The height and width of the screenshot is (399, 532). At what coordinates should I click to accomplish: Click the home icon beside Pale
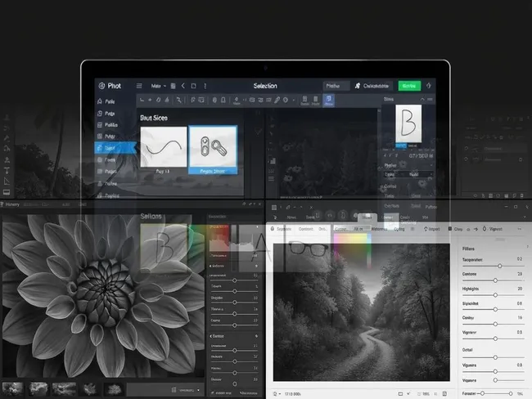click(100, 101)
